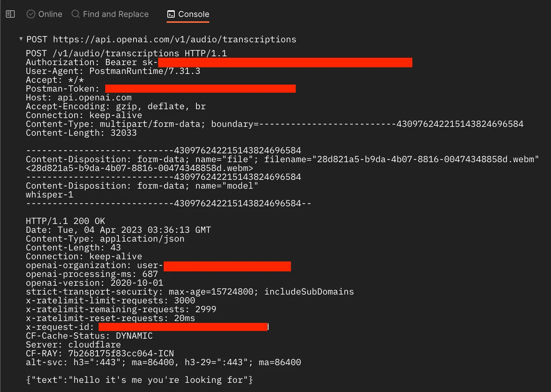551x392 pixels.
Task: Click the HTTP/1.1 200 OK status line
Action: pos(65,221)
